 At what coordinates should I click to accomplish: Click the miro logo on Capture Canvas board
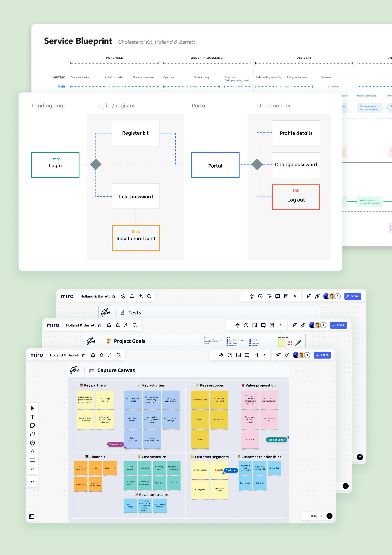tap(37, 355)
